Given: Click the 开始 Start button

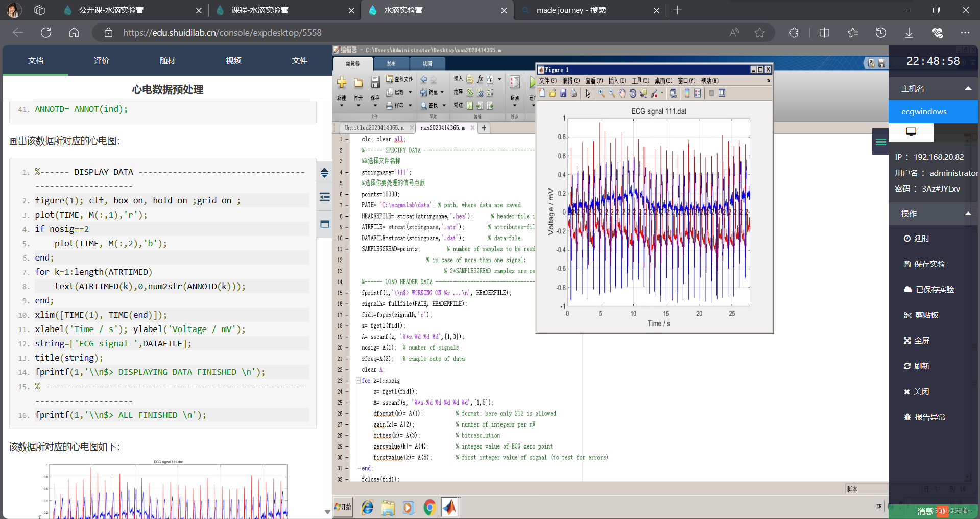Looking at the screenshot, I should [x=343, y=507].
